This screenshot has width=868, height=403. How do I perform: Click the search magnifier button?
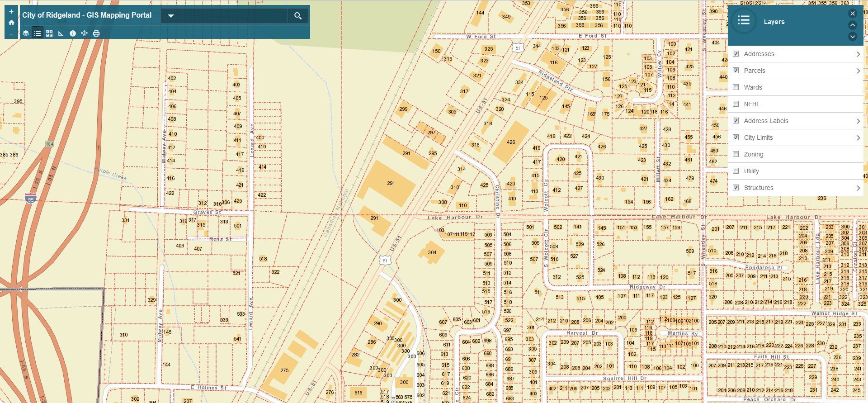[298, 16]
